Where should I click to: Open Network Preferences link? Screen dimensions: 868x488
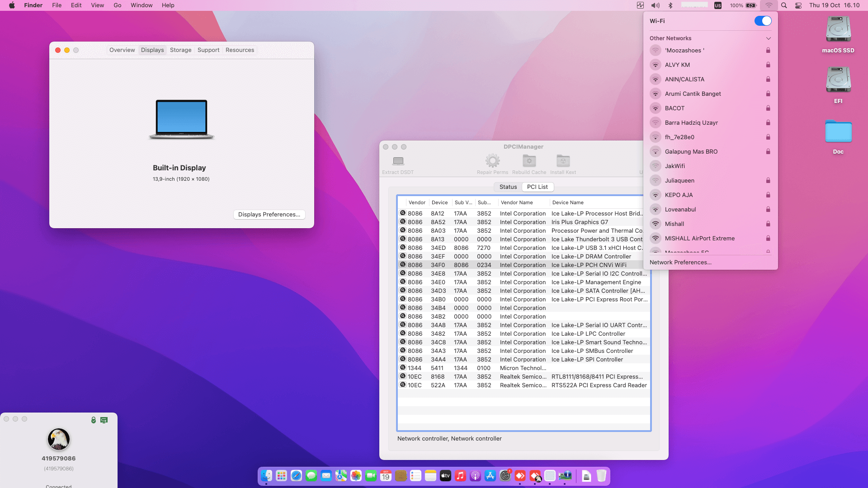pyautogui.click(x=680, y=263)
